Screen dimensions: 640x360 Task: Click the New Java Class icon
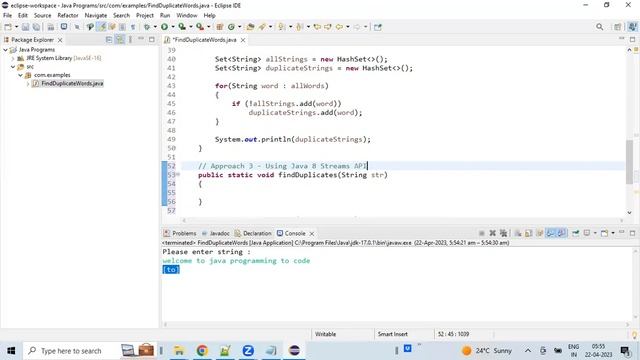point(231,27)
